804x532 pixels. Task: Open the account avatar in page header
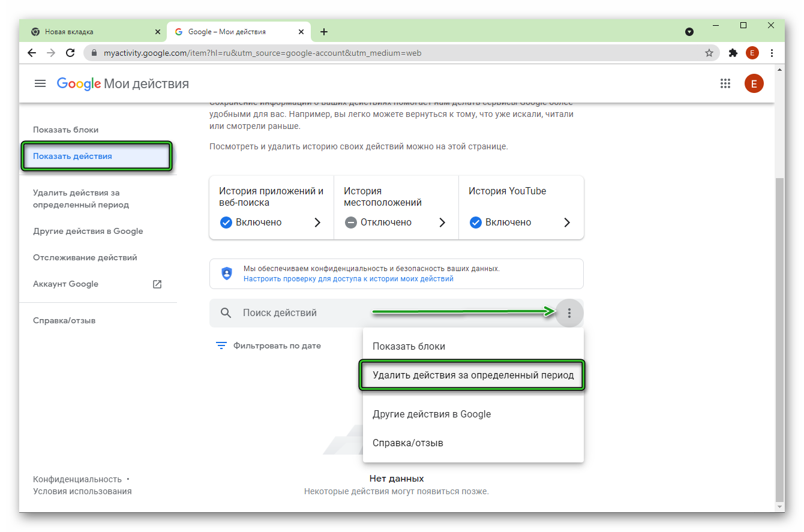coord(754,83)
